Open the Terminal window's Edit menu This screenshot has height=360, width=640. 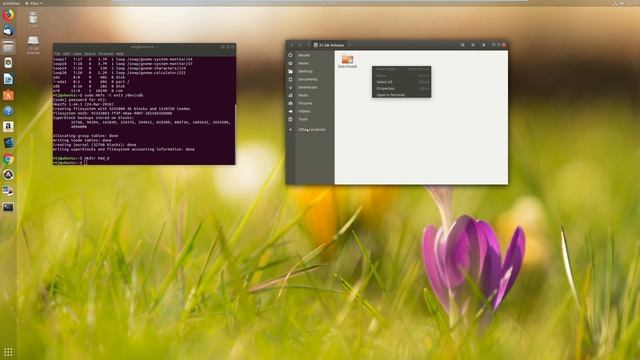[x=66, y=53]
